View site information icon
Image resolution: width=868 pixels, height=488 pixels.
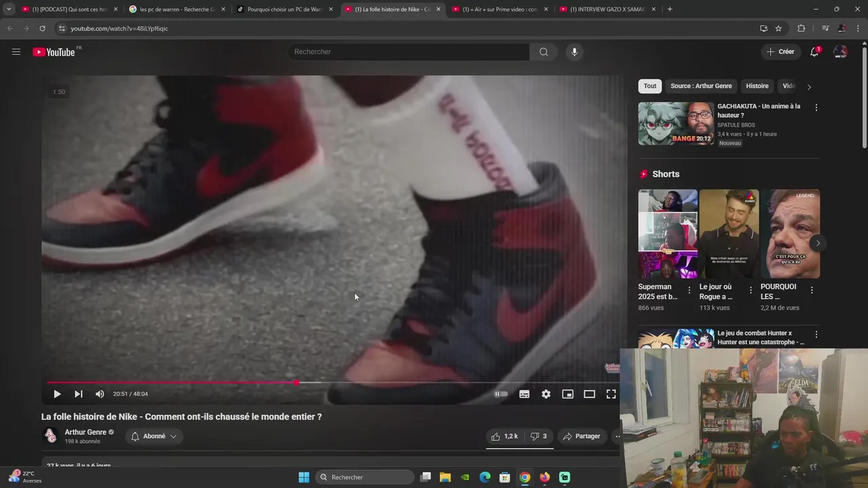coord(62,28)
